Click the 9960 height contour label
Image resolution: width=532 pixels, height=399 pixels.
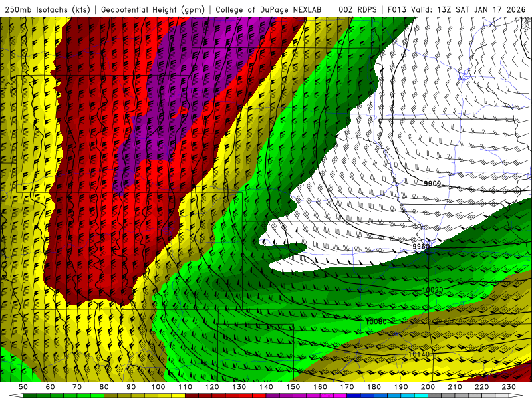tap(421, 246)
